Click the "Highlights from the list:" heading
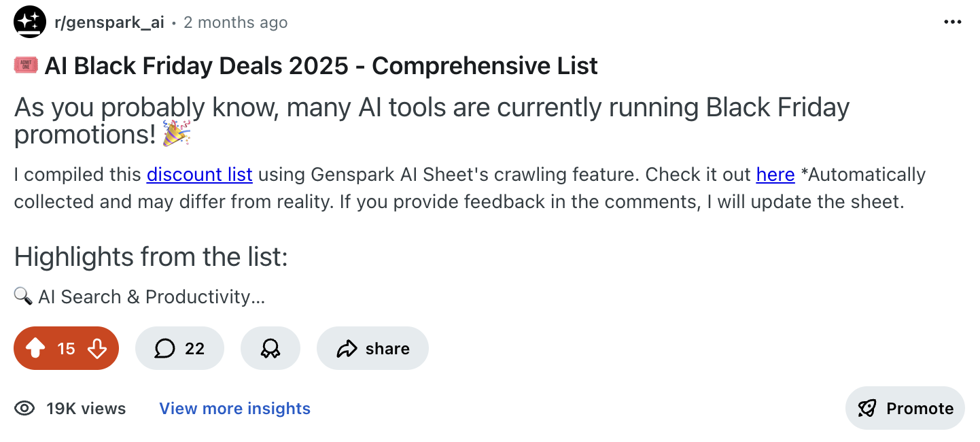This screenshot has width=980, height=442. coord(151,257)
